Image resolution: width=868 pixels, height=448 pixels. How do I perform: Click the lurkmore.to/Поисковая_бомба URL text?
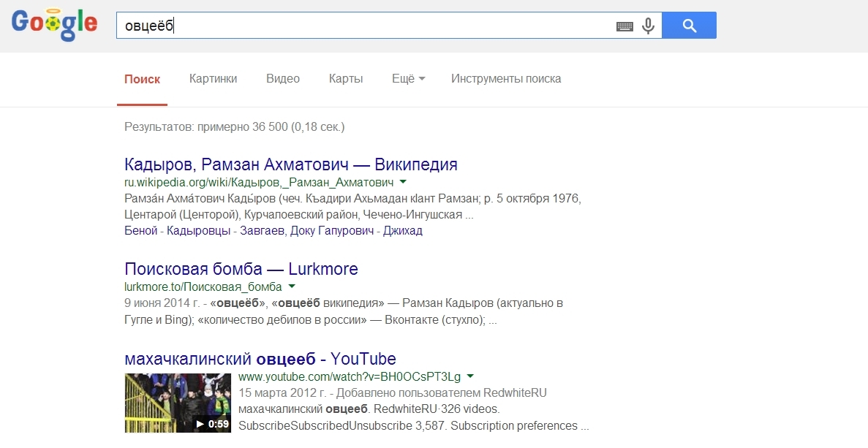pos(203,287)
